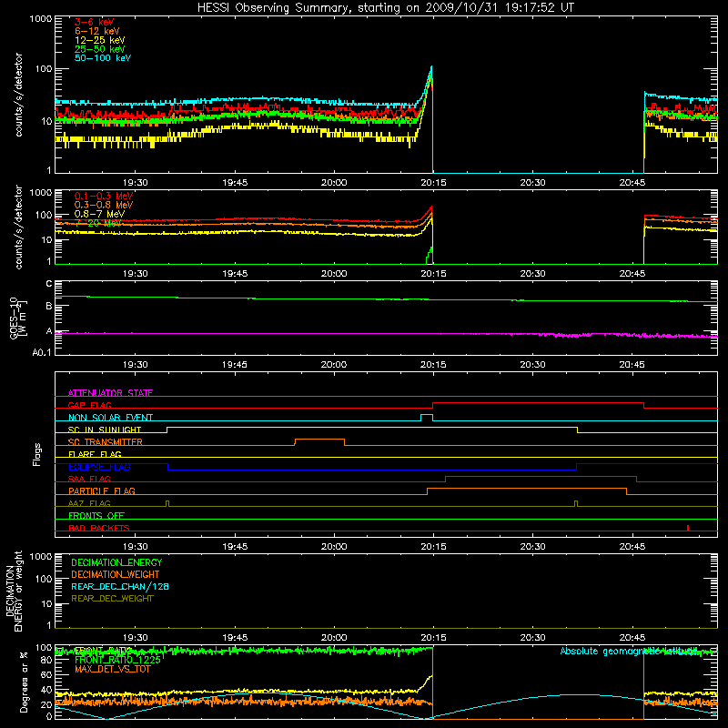Click the FLARE_FLAG label

[x=95, y=454]
